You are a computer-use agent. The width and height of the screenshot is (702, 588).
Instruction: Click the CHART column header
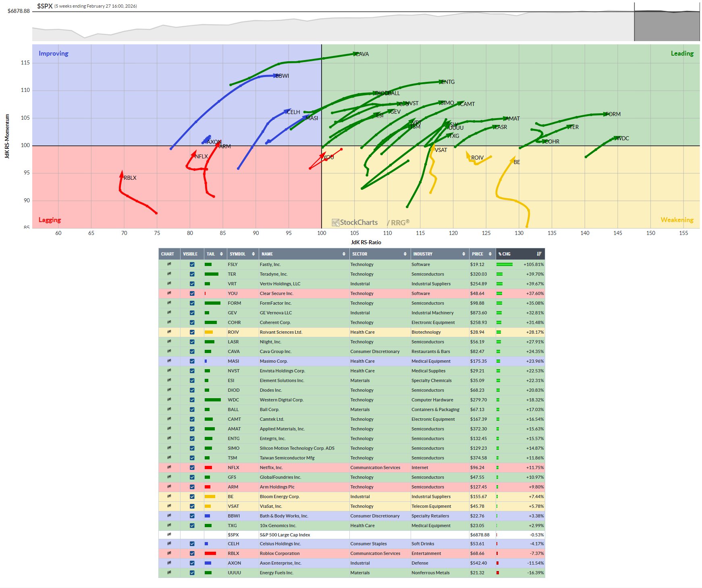(x=169, y=254)
